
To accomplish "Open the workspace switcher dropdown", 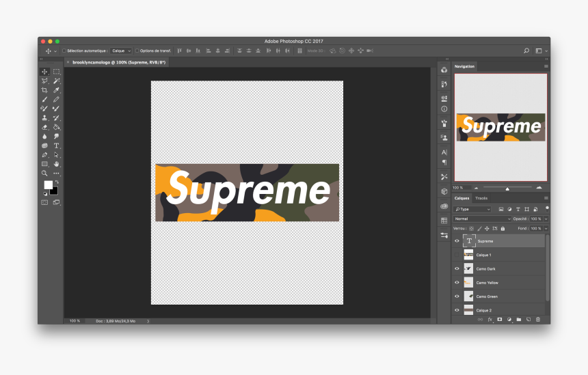I will click(541, 51).
